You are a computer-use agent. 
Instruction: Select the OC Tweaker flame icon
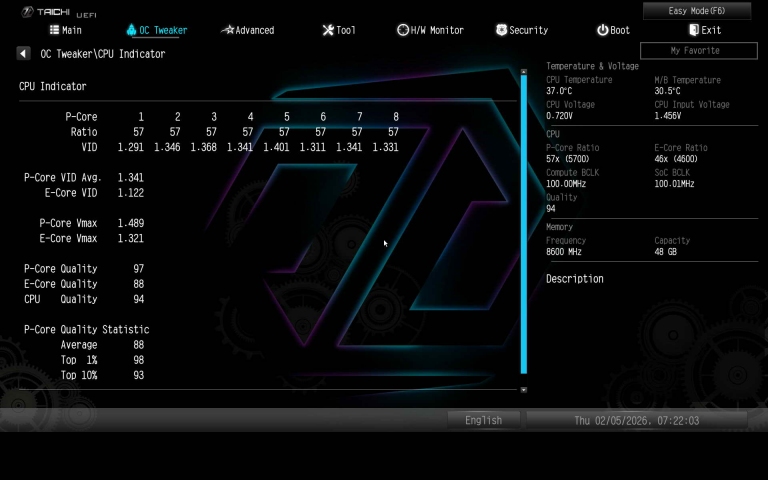[x=131, y=30]
